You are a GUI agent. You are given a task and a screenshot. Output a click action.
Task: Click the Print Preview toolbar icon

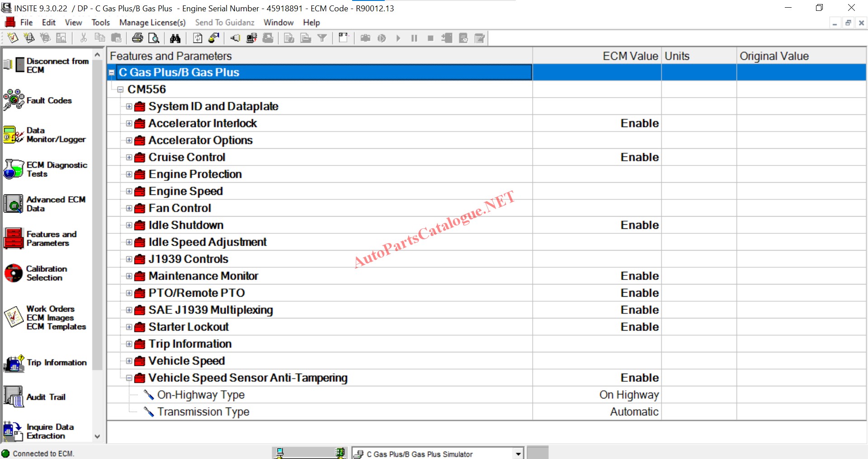[x=154, y=38]
